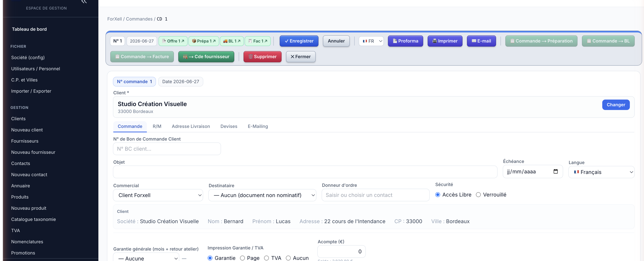This screenshot has height=261, width=644.
Task: Select the Verrouillé radio button
Action: pyautogui.click(x=478, y=195)
